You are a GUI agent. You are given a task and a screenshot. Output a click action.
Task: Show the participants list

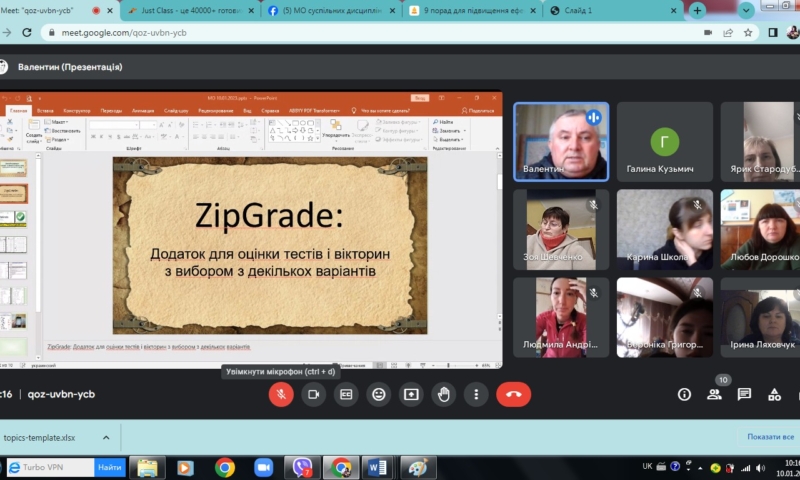tap(714, 394)
